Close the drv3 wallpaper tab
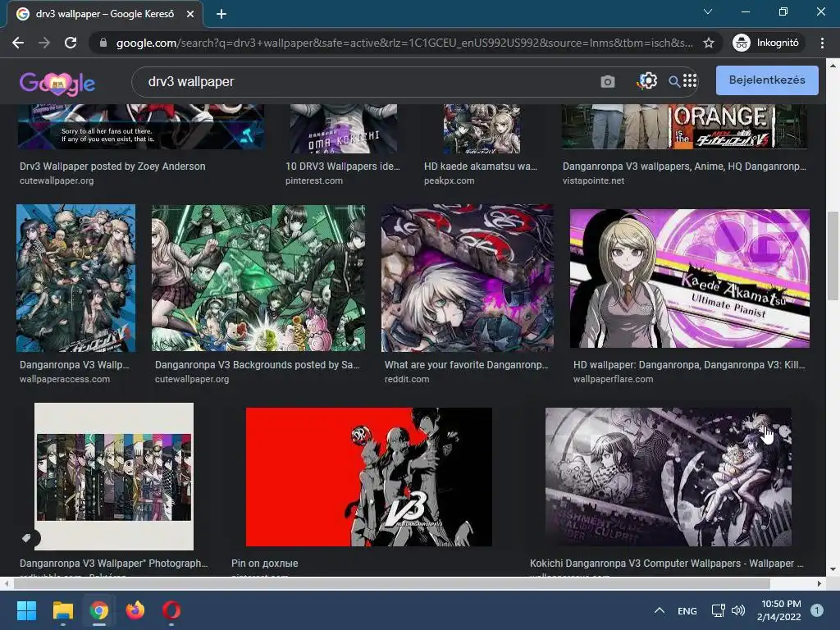This screenshot has height=630, width=840. [190, 15]
